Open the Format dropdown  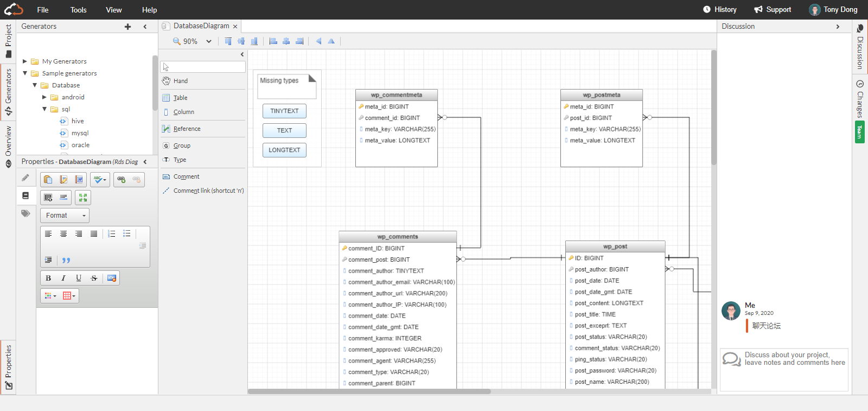[65, 216]
